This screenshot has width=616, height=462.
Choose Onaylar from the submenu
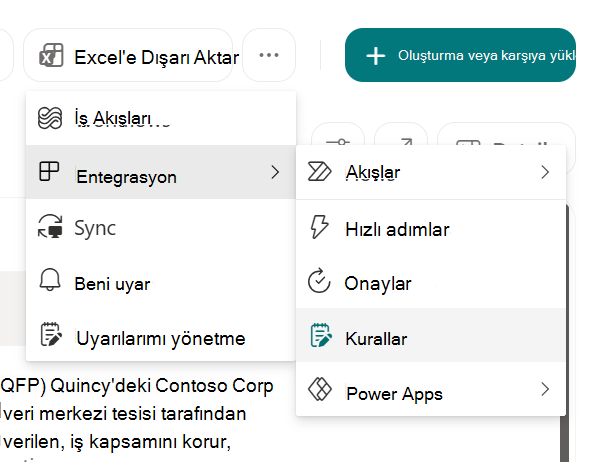[x=431, y=283]
